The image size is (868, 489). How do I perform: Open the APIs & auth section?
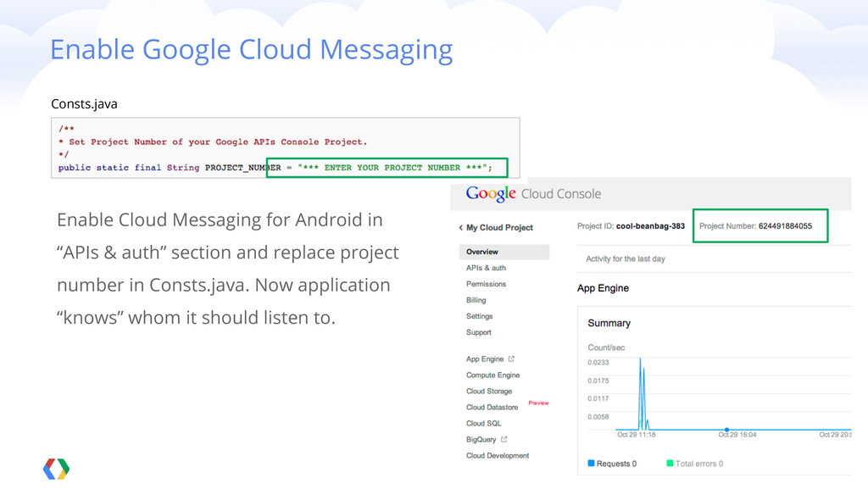(486, 268)
